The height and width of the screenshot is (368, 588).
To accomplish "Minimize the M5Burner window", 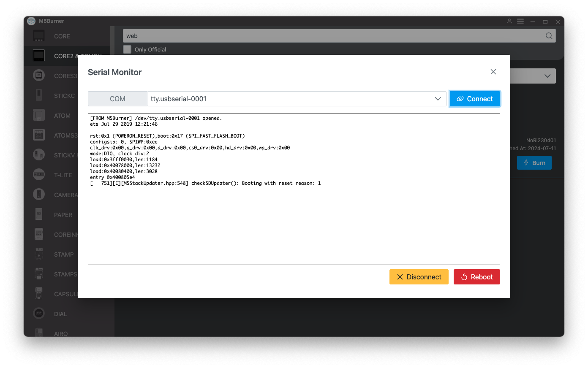I will pos(533,22).
